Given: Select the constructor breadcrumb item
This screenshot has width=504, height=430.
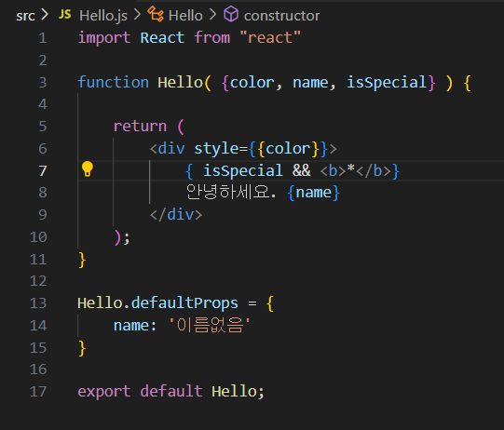Looking at the screenshot, I should click(x=281, y=16).
